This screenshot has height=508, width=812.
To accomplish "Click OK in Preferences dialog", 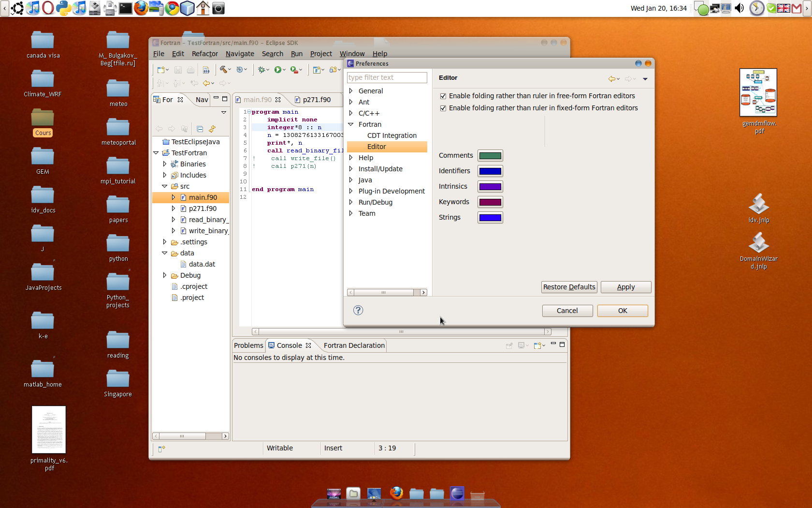I will pyautogui.click(x=623, y=311).
